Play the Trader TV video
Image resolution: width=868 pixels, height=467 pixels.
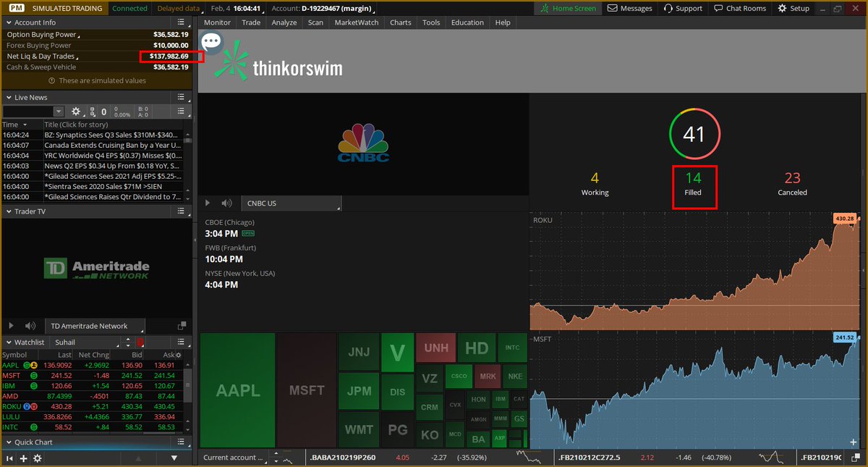pos(11,326)
